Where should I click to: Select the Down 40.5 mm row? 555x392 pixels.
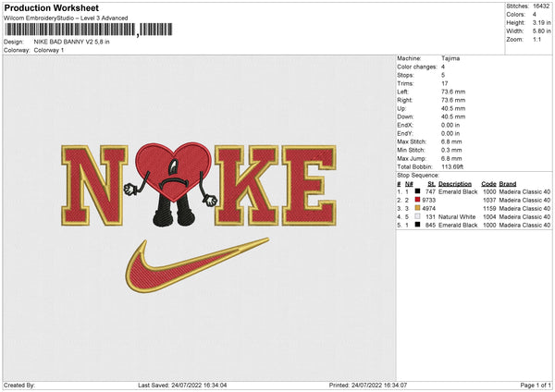click(431, 116)
